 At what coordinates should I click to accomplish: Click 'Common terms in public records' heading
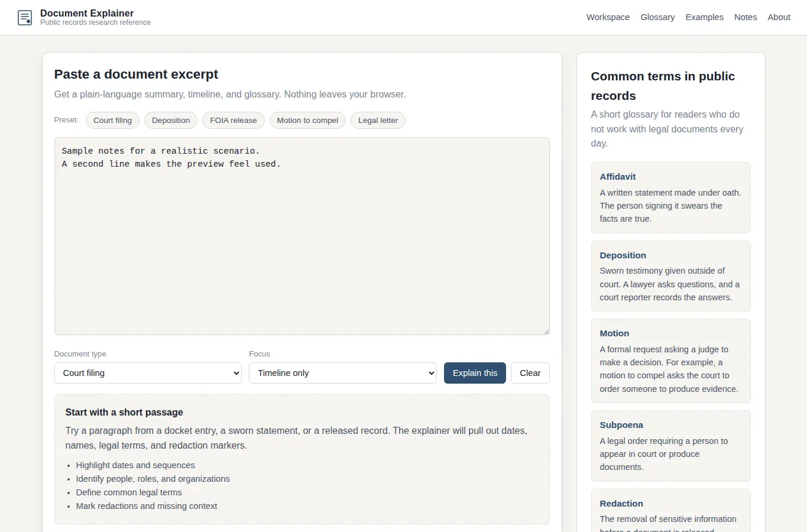tap(663, 86)
